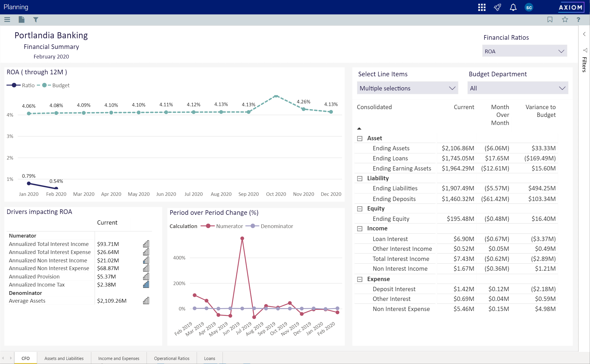590x364 pixels.
Task: Open notifications bell icon
Action: point(513,7)
